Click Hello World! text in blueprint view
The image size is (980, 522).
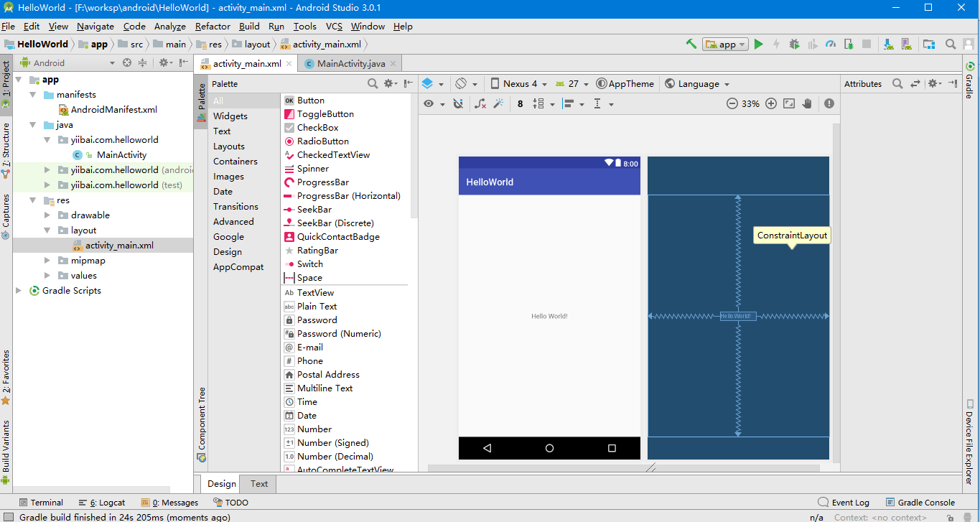pos(738,316)
